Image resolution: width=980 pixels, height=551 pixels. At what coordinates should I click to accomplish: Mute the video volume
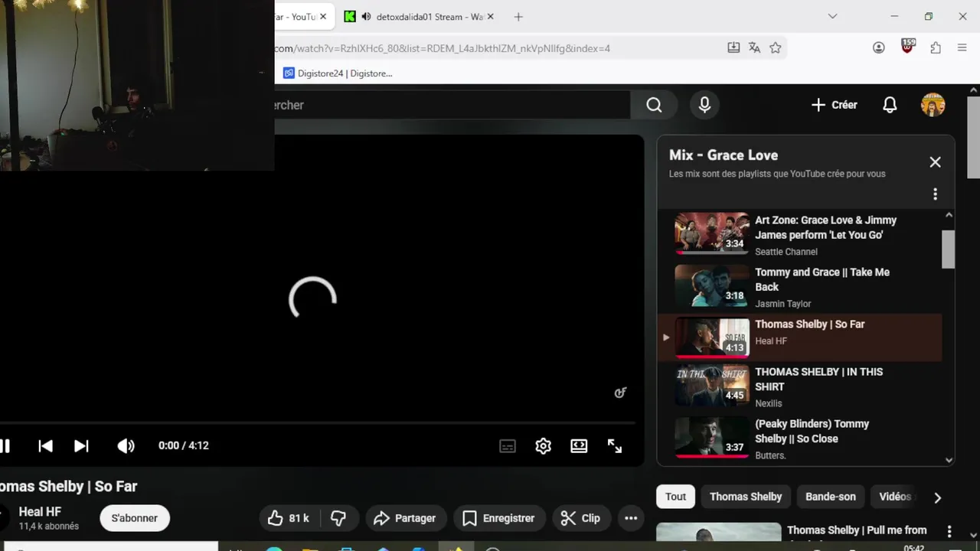[x=126, y=445]
